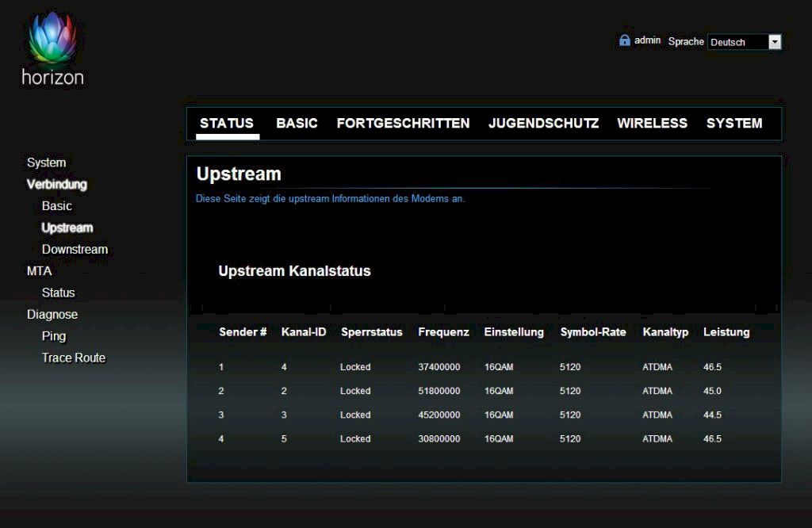
Task: Switch to the STATUS tab
Action: coord(227,124)
